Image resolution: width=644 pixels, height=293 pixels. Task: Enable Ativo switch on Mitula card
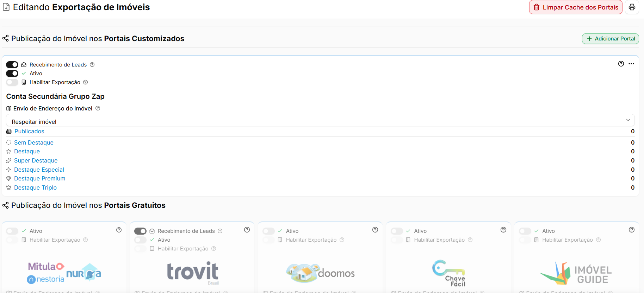click(x=12, y=231)
